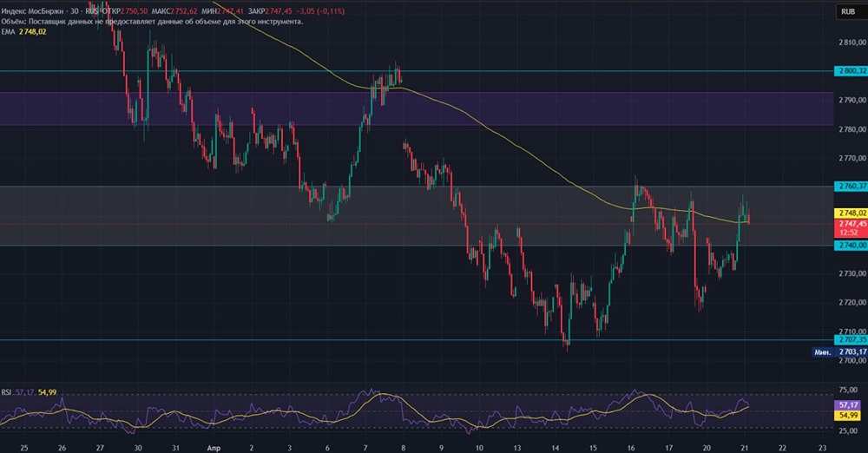The image size is (868, 453).
Task: Click the 2790,00 price axis value
Action: [x=852, y=101]
